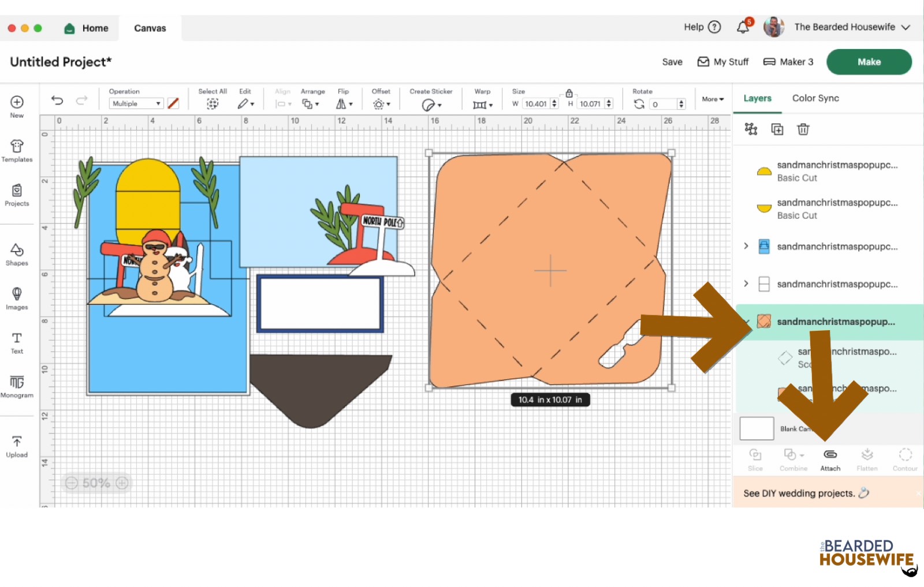Save the project

point(672,62)
